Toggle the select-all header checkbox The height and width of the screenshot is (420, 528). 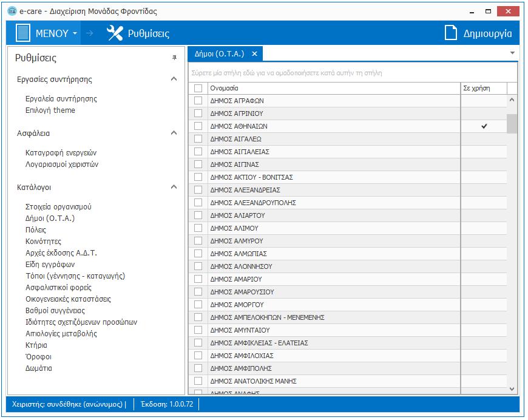[198, 88]
